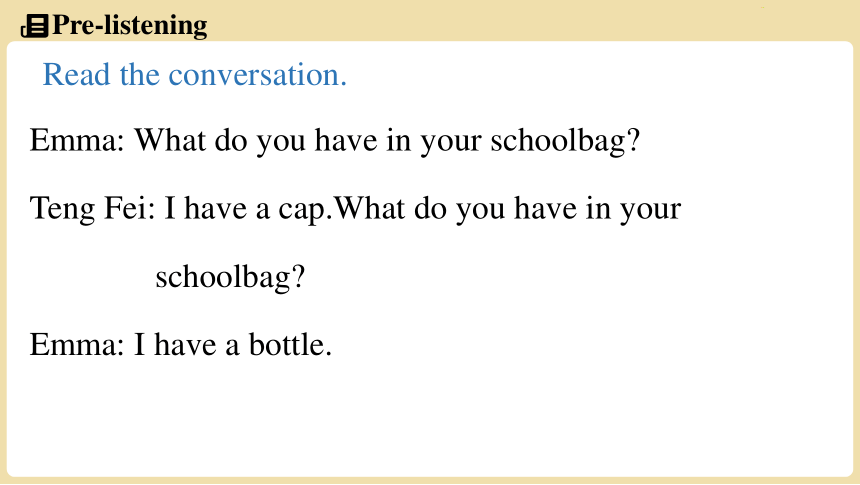
Task: Click the word "your" ending Teng Fei's first line
Action: point(650,211)
